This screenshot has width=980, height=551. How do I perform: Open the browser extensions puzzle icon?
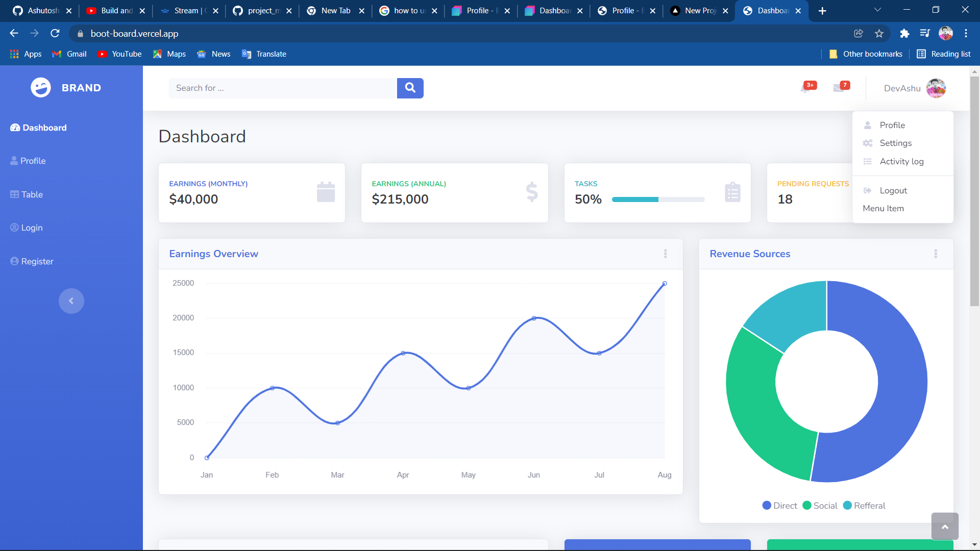904,33
